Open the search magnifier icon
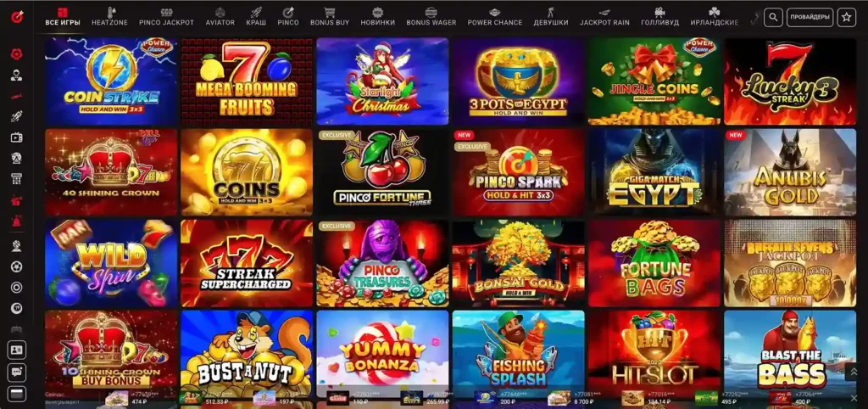This screenshot has height=409, width=868. tap(773, 17)
